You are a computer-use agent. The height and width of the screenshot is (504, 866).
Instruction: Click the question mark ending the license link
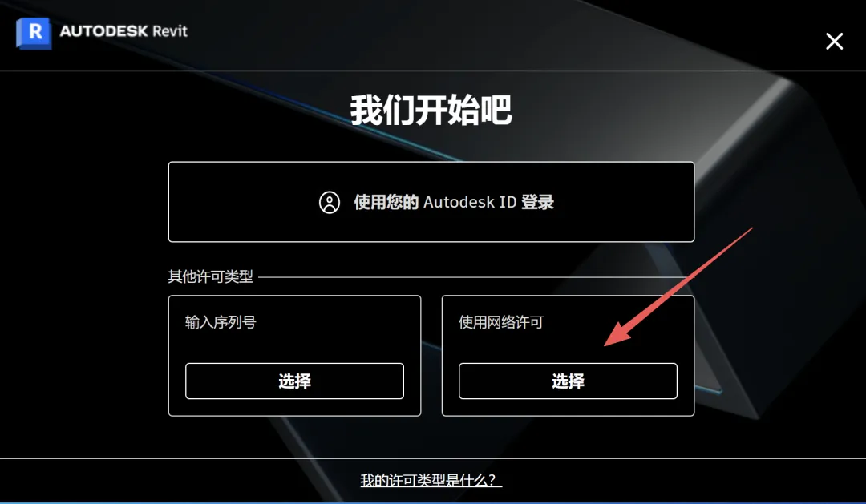492,480
